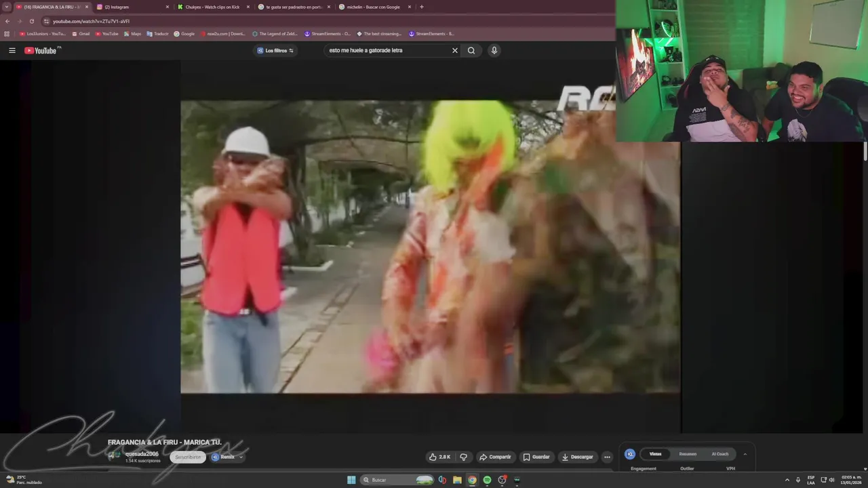The height and width of the screenshot is (488, 868).
Task: Open File Explorer from taskbar
Action: pos(457,480)
